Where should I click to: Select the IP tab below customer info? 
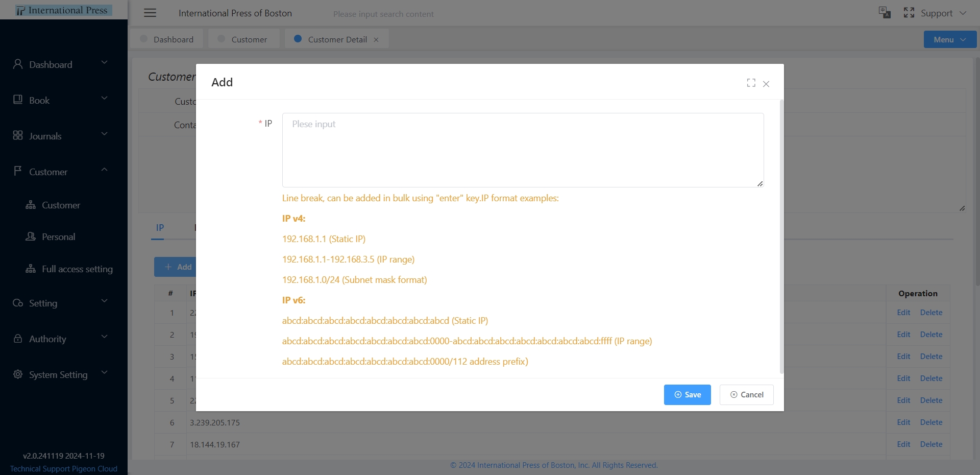point(160,228)
